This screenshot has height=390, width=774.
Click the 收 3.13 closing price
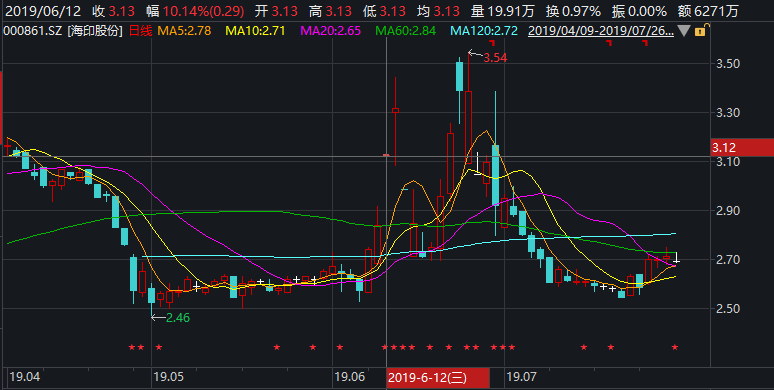(x=114, y=11)
